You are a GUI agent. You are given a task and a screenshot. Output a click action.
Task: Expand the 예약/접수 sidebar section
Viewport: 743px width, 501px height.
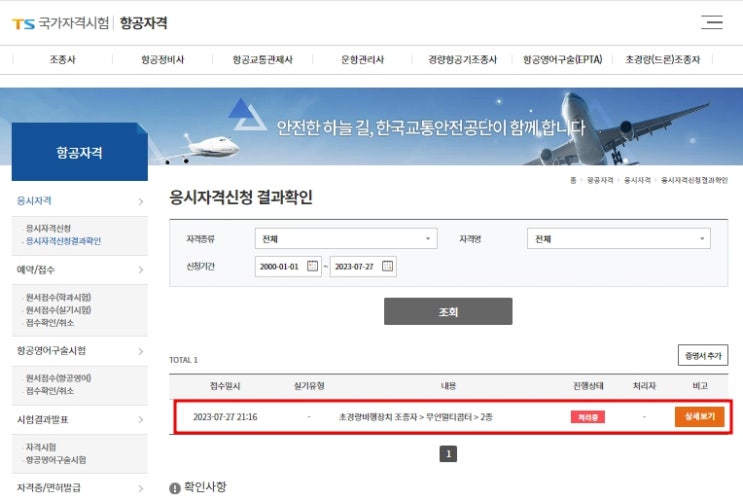80,270
